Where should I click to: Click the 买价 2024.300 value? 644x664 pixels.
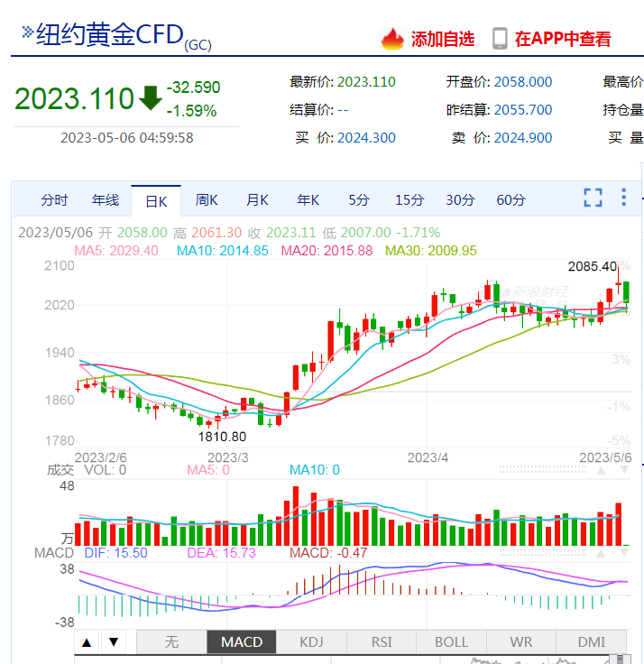[366, 138]
